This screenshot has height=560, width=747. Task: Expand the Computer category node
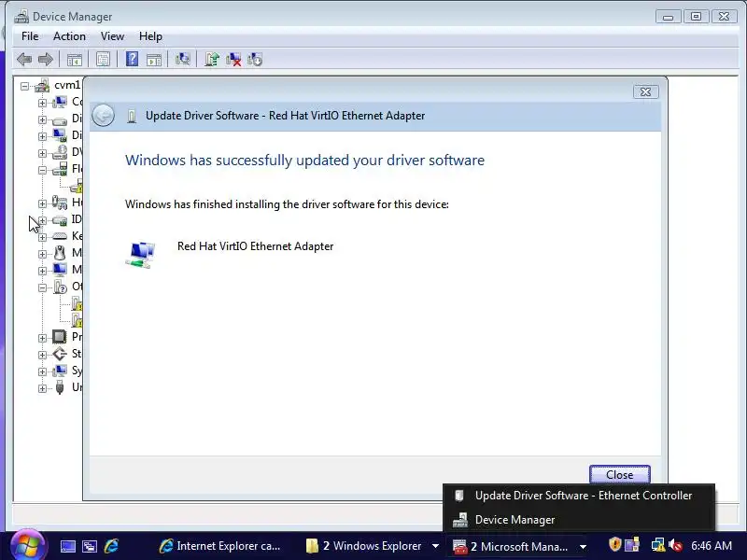tap(42, 103)
